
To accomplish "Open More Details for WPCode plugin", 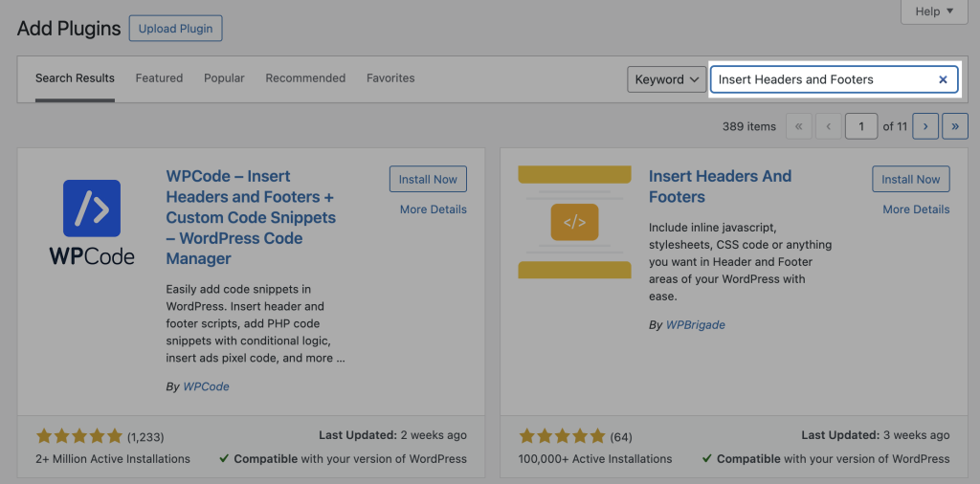I will 434,209.
